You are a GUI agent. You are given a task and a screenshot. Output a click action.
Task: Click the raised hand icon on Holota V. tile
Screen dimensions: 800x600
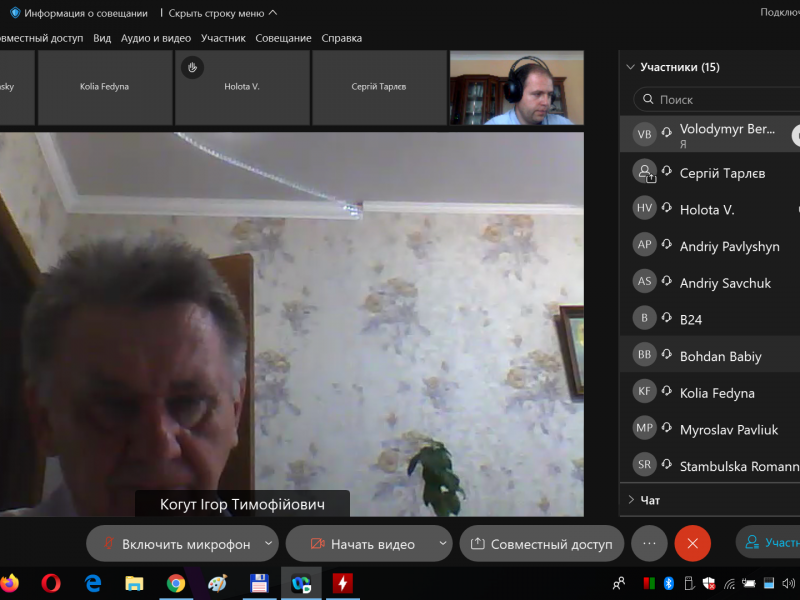click(193, 67)
